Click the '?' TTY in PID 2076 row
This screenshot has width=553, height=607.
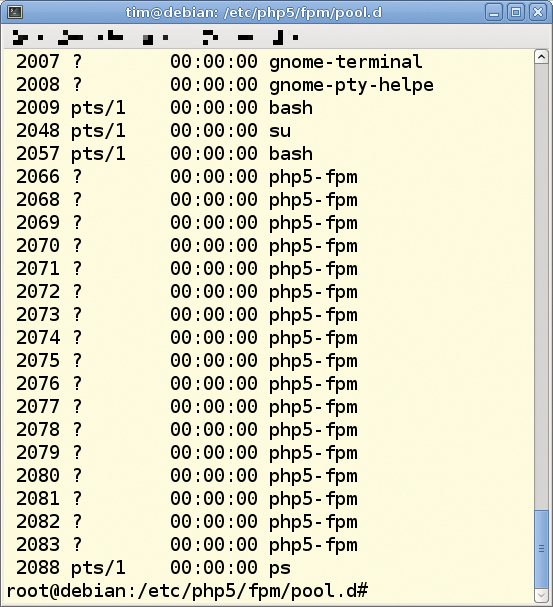click(77, 384)
